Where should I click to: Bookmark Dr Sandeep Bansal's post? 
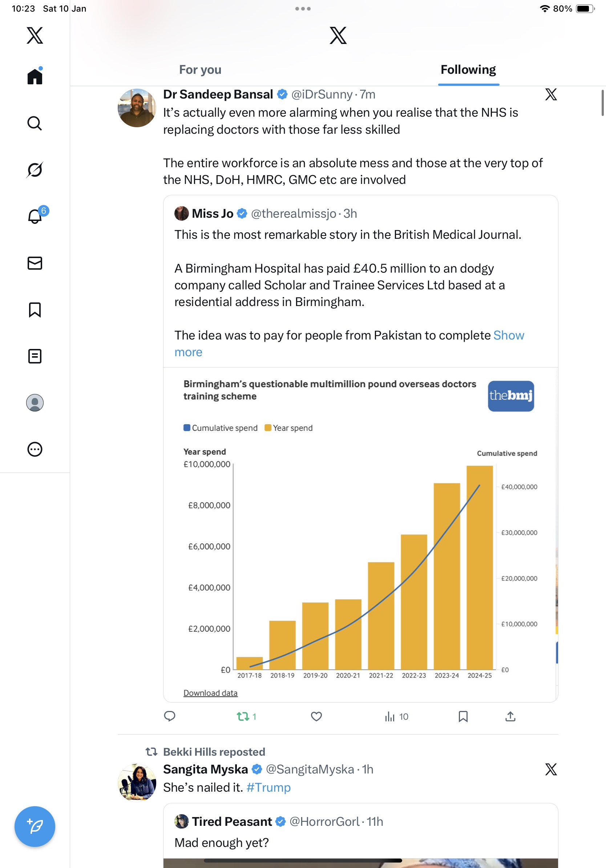[463, 716]
